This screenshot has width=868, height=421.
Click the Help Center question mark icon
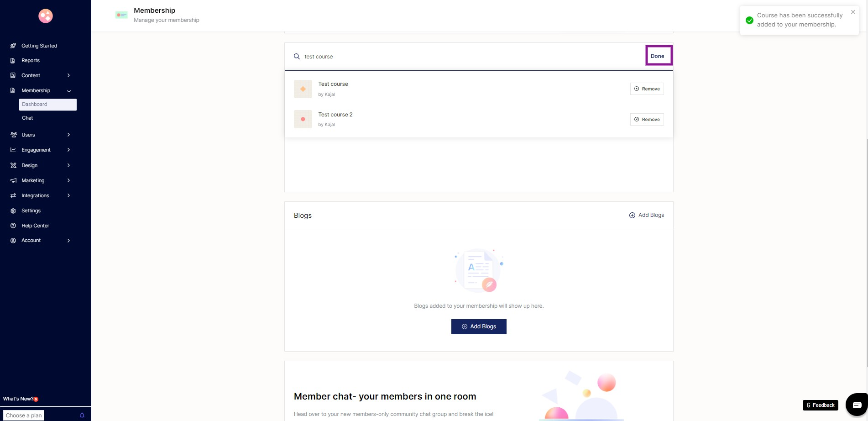(13, 226)
